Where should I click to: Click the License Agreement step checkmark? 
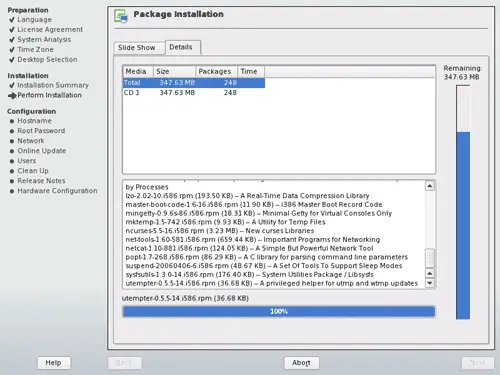[x=12, y=30]
